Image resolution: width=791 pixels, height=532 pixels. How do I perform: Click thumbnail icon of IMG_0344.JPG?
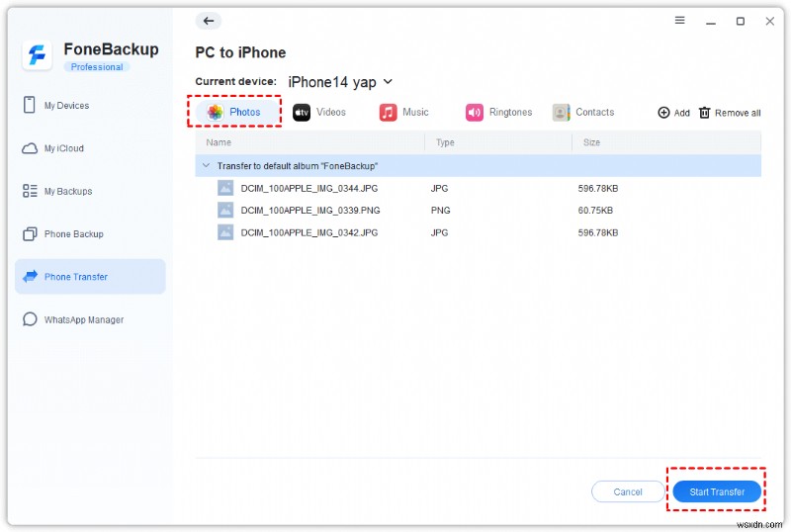click(x=225, y=188)
